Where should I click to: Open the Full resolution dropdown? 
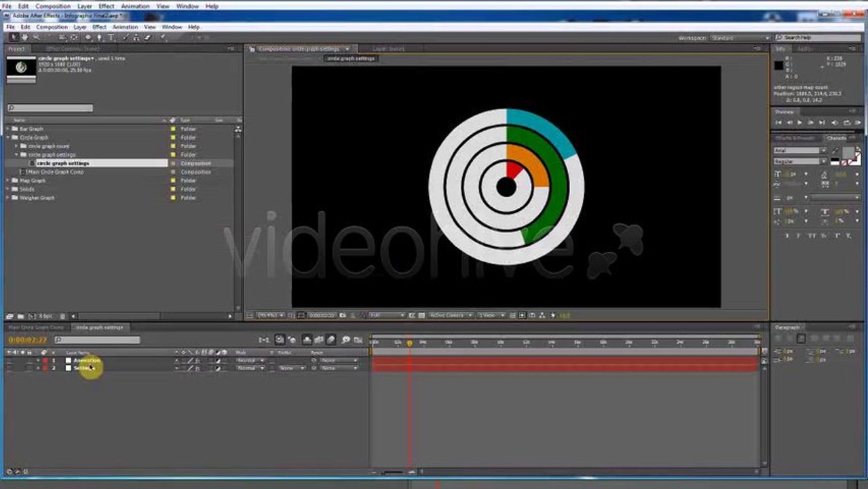(x=388, y=316)
